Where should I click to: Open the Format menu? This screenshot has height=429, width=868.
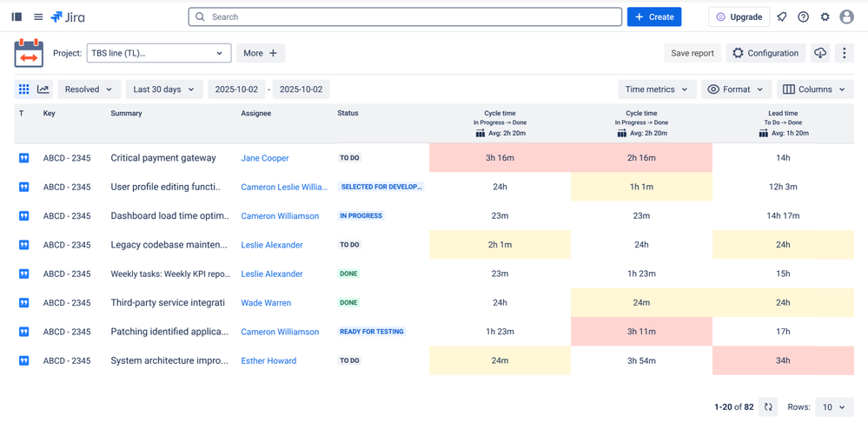(736, 89)
